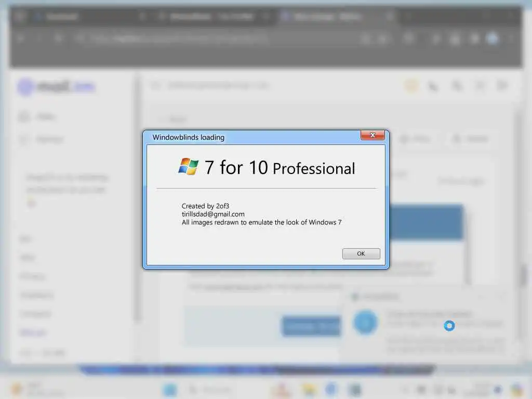
Task: Click the Windows flag logo in dialog
Action: click(x=188, y=166)
